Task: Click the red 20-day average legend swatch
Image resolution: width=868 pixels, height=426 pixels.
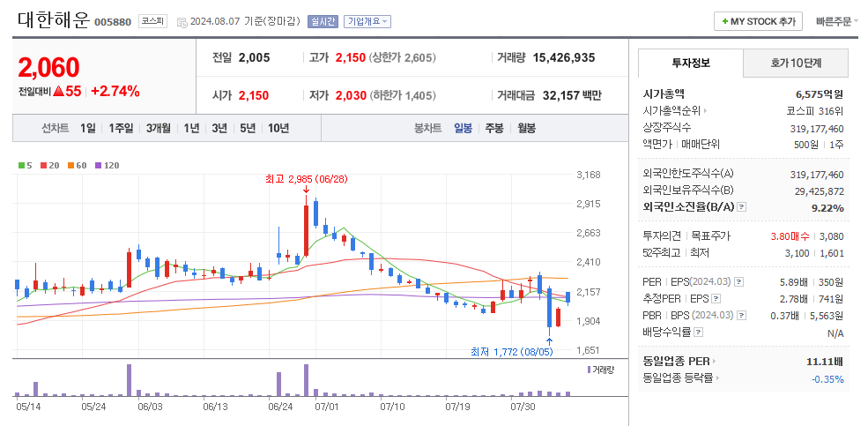Action: [44, 165]
